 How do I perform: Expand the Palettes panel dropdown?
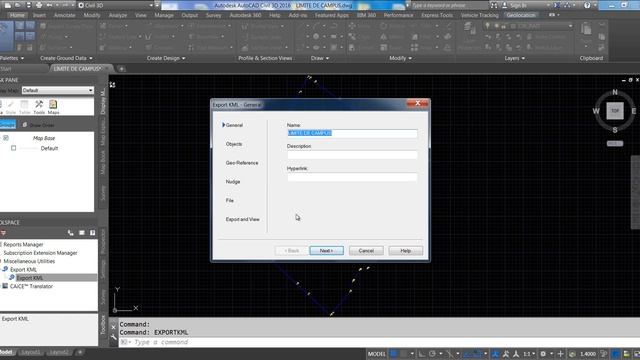point(12,58)
